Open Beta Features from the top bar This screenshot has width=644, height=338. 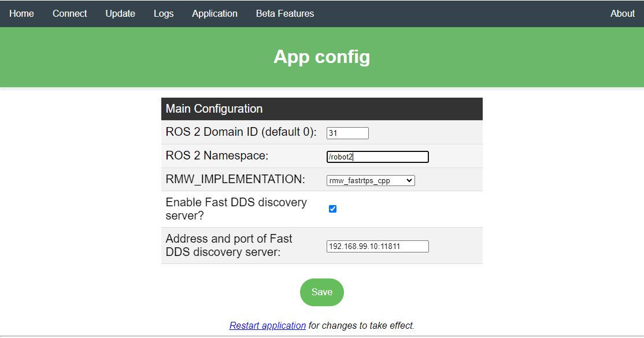285,13
